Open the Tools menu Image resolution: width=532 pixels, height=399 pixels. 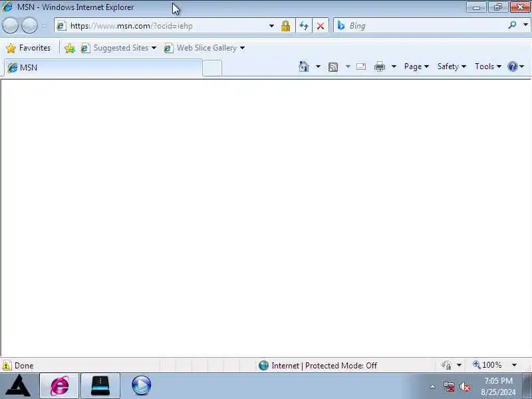[x=488, y=66]
